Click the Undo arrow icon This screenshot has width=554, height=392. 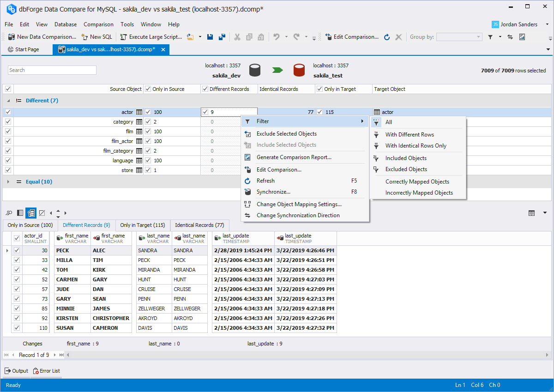pyautogui.click(x=277, y=37)
